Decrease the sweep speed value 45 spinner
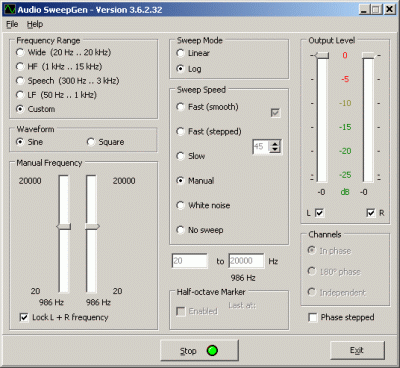400x368 pixels. (x=275, y=150)
